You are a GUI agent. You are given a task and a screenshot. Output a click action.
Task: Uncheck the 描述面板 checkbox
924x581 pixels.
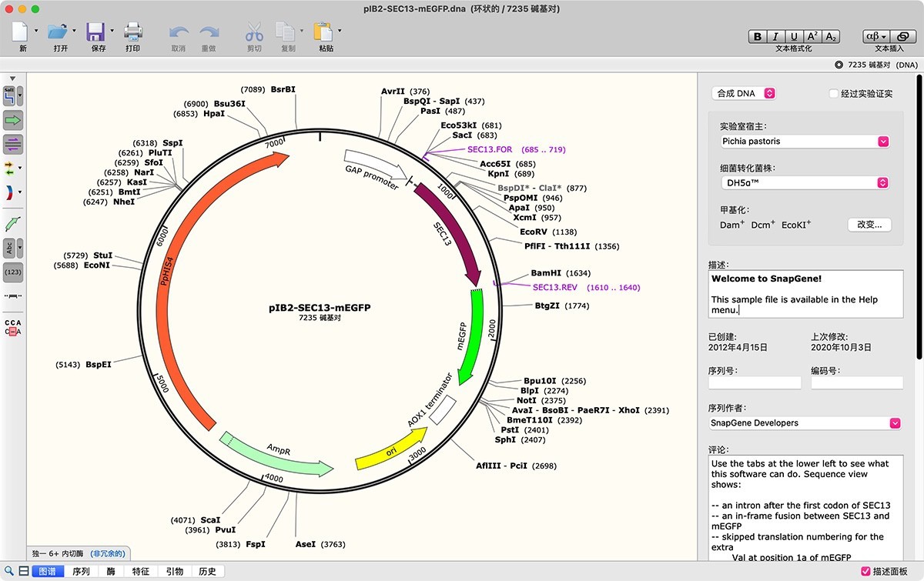tap(866, 570)
